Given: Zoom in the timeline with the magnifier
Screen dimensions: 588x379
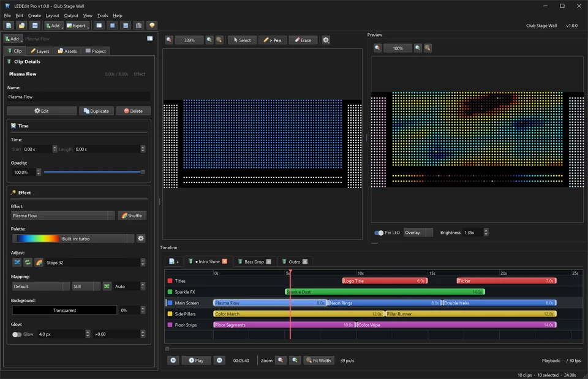Looking at the screenshot, I should [295, 360].
